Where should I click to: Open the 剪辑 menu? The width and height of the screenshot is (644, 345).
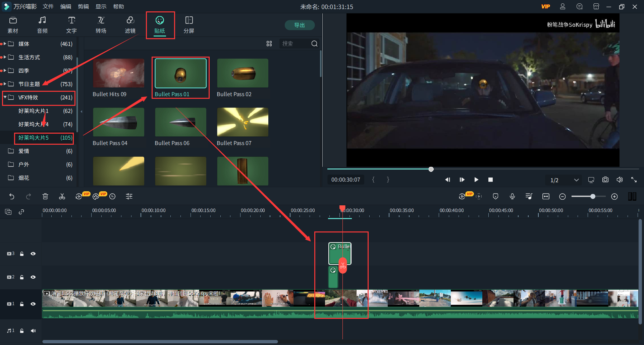coord(83,7)
